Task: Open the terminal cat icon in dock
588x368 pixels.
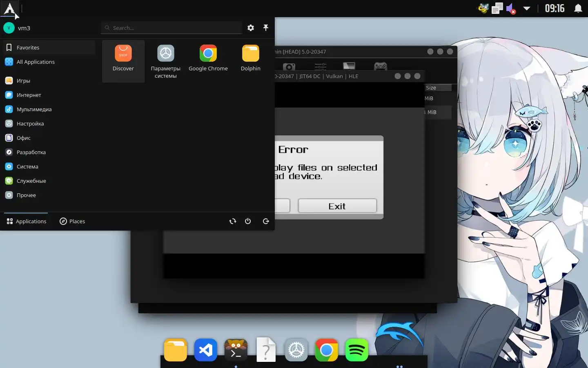Action: 236,350
